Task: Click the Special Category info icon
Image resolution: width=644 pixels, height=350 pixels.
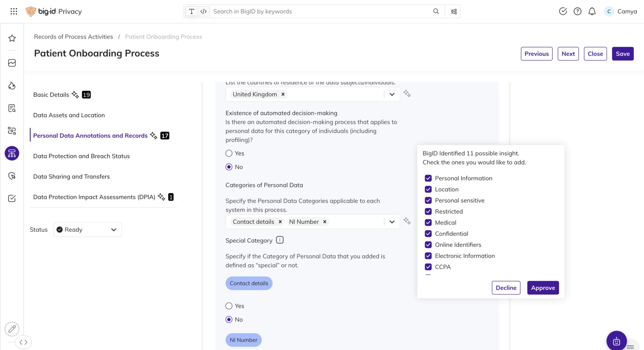Action: pos(280,240)
